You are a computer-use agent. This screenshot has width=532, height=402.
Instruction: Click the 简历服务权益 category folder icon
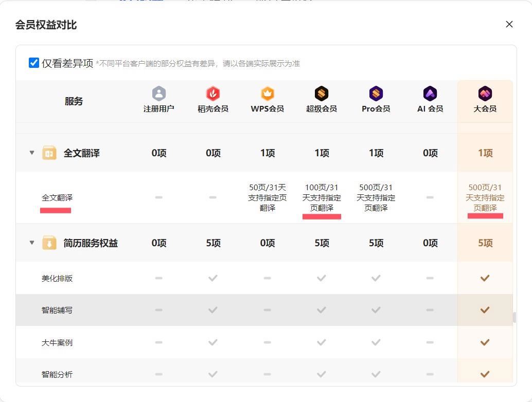click(49, 243)
